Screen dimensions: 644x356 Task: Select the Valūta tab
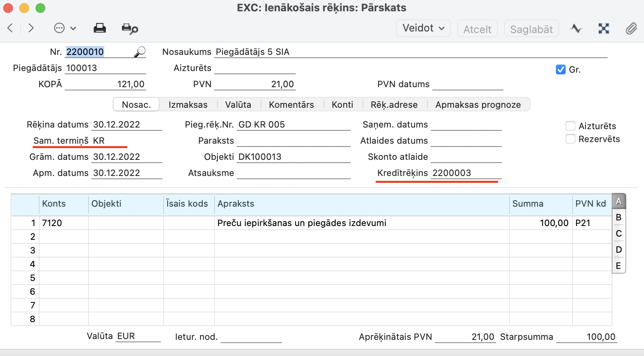coord(238,105)
